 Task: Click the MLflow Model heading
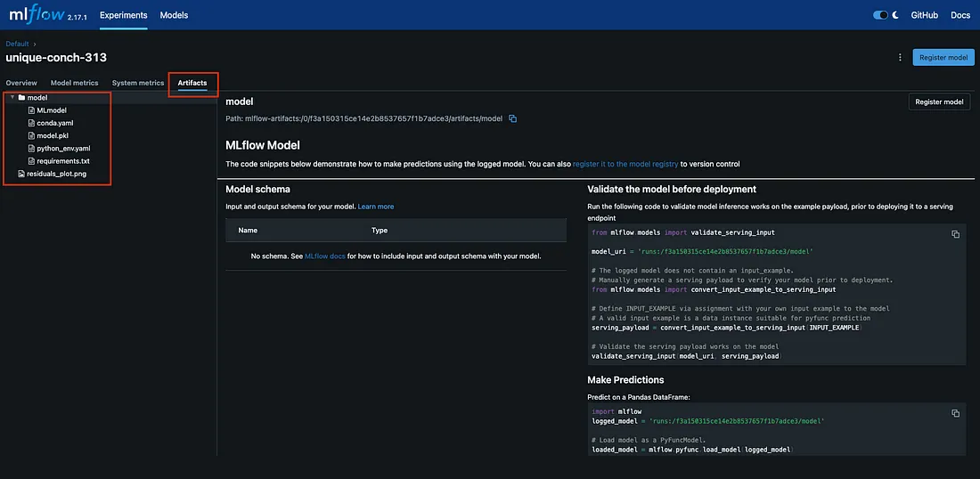click(x=263, y=145)
